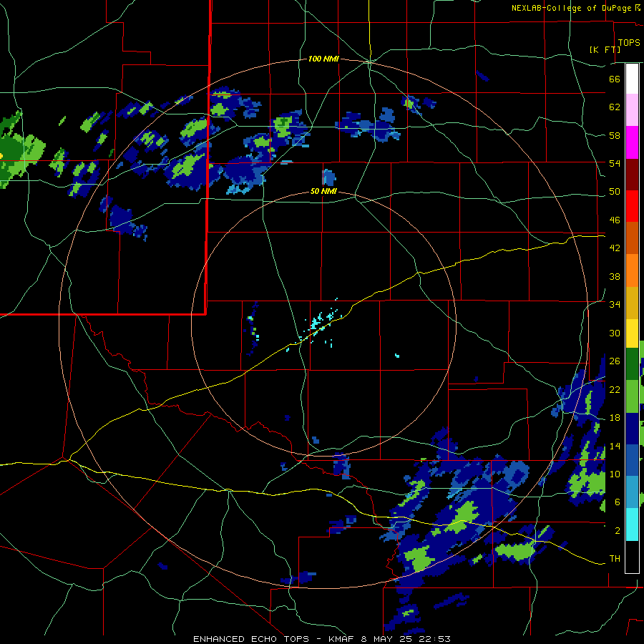
Task: Click the 34 legend value
Action: click(x=615, y=305)
